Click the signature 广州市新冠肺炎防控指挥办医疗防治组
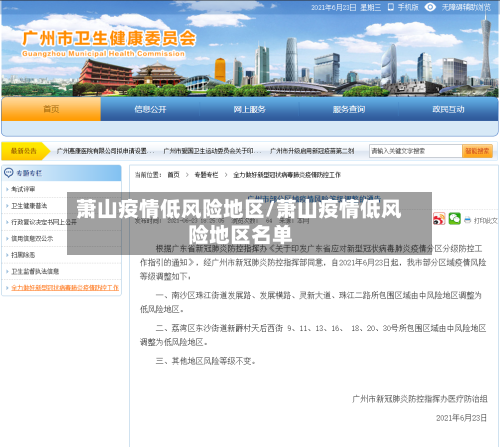Viewport: 500px width, 447px height. tap(420, 399)
